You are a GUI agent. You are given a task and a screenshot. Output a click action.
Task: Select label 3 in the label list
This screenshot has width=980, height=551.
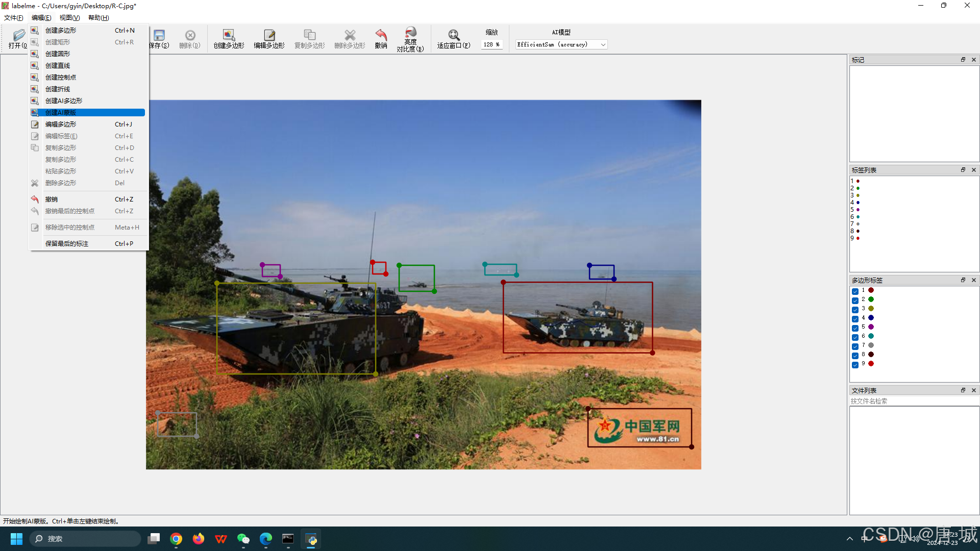click(x=854, y=195)
